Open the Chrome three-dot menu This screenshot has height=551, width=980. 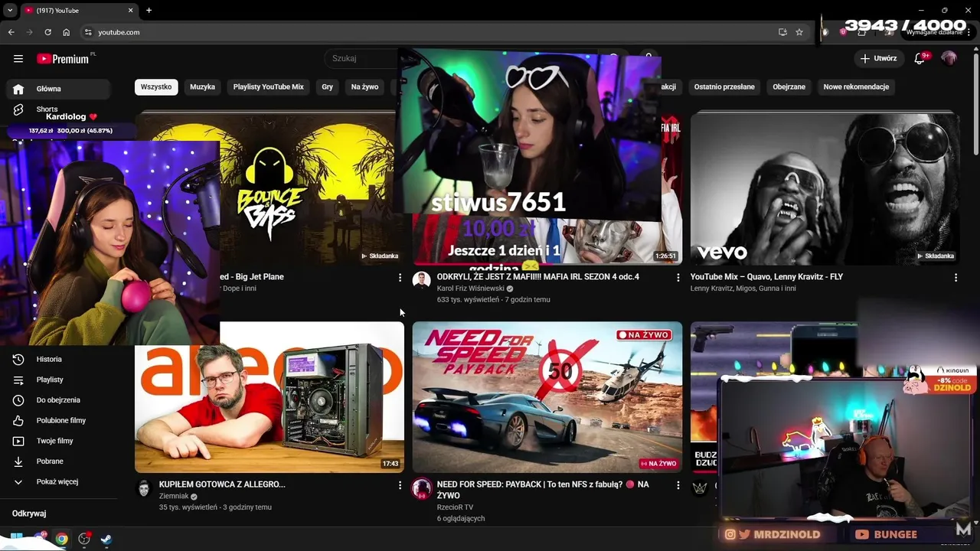(x=970, y=32)
